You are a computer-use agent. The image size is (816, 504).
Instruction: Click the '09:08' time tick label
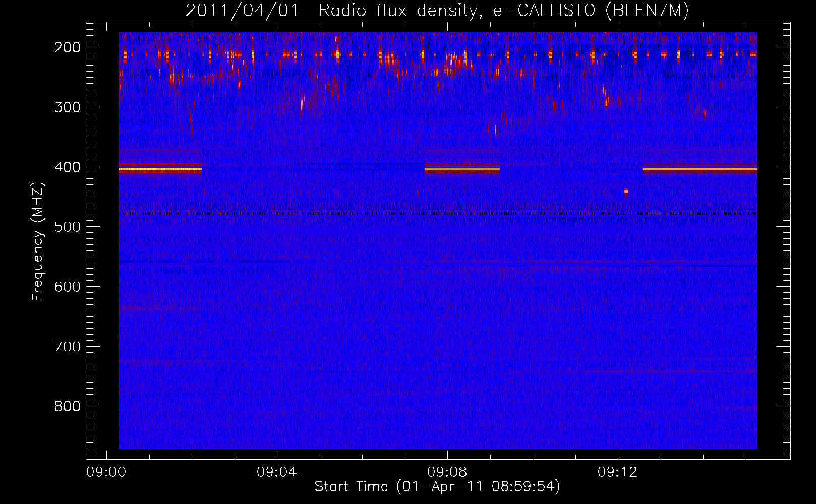point(447,472)
